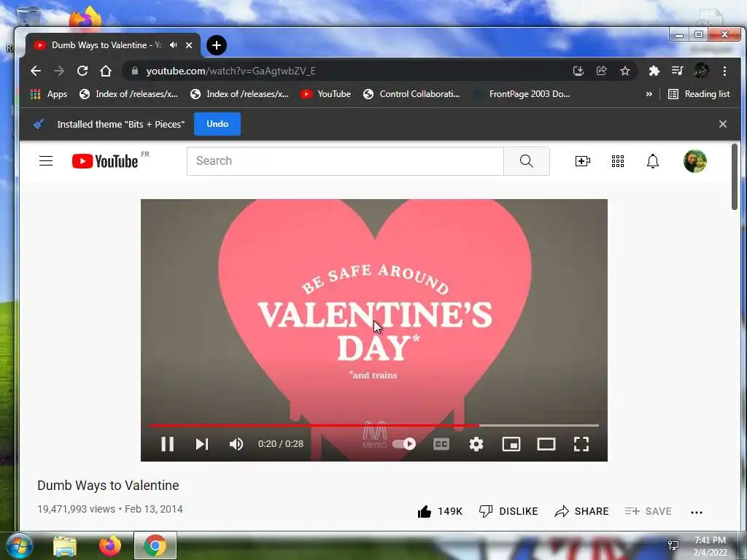The width and height of the screenshot is (747, 560).
Task: Open the Create video icon
Action: (x=583, y=161)
